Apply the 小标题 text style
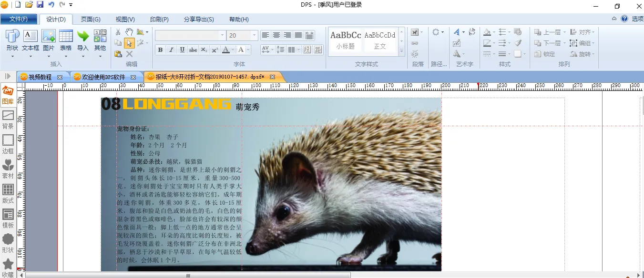 click(x=345, y=40)
